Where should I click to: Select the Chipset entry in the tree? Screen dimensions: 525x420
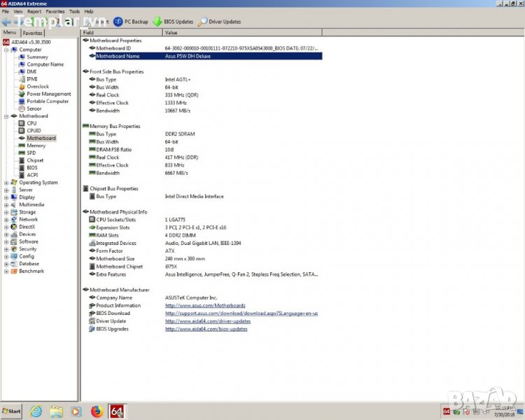(35, 160)
